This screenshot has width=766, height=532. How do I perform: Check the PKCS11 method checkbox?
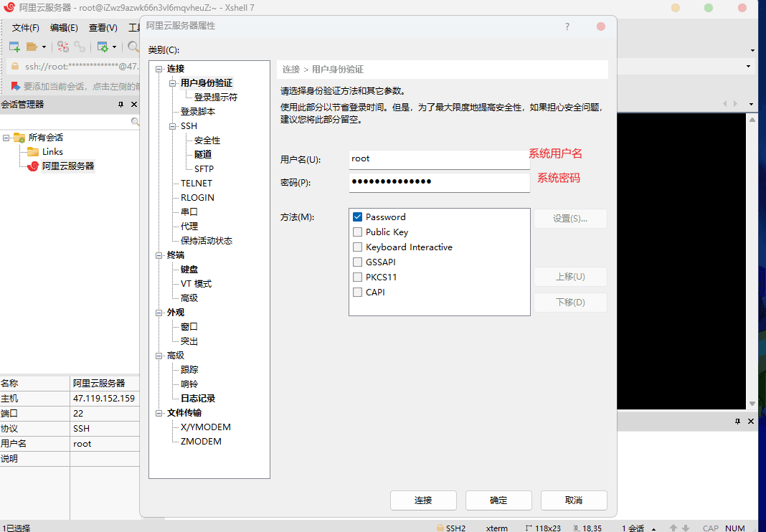tap(358, 277)
